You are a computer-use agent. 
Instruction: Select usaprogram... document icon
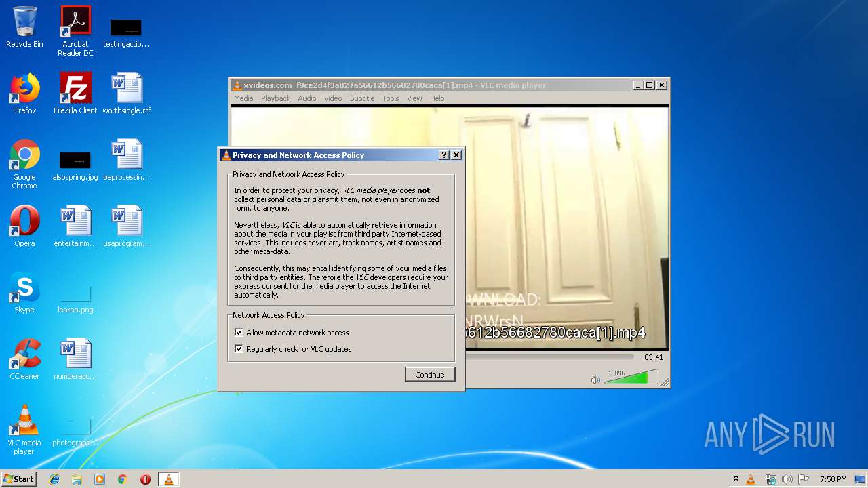[126, 226]
